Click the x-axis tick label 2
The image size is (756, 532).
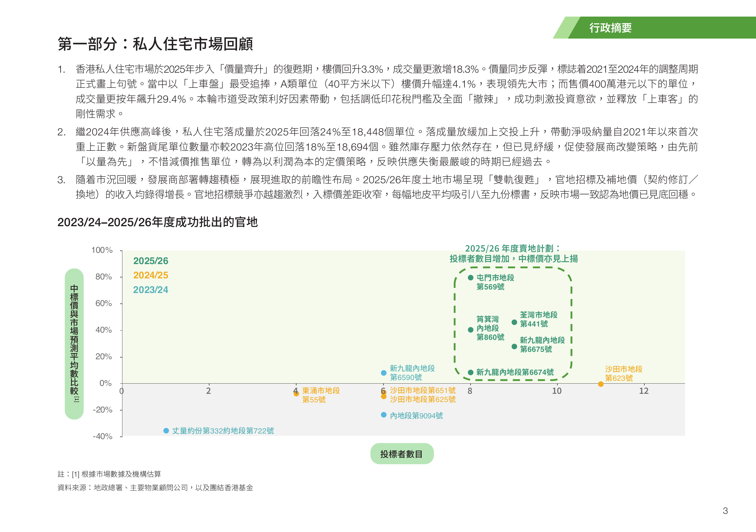click(x=208, y=391)
